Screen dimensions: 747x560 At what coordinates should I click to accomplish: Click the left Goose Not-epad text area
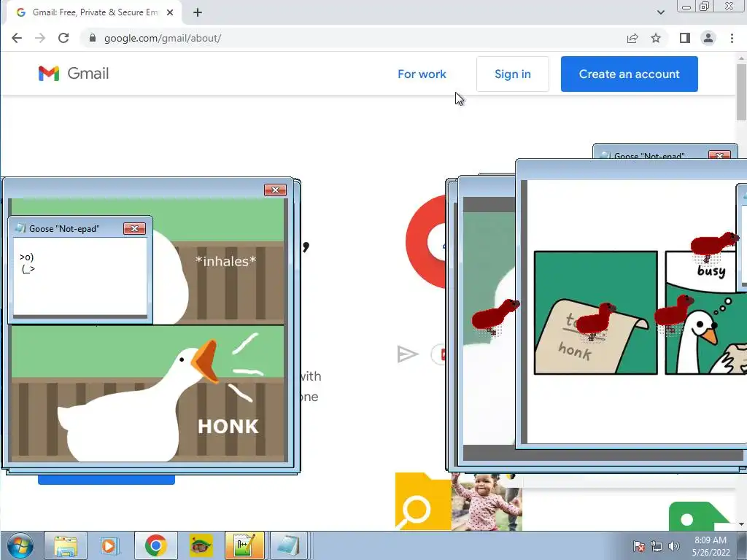coord(80,276)
